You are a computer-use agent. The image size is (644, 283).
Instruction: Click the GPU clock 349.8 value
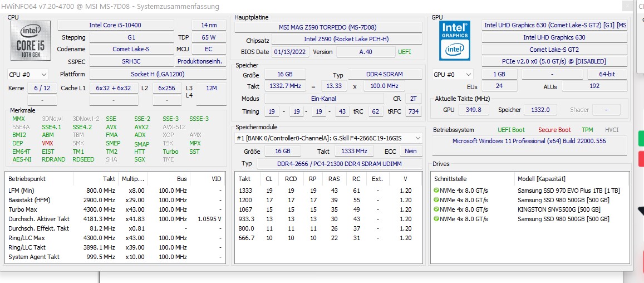(473, 110)
